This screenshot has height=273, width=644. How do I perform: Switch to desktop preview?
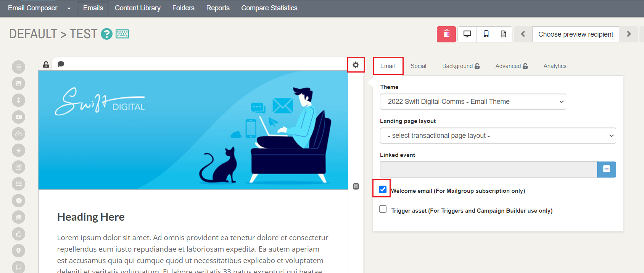coord(467,34)
